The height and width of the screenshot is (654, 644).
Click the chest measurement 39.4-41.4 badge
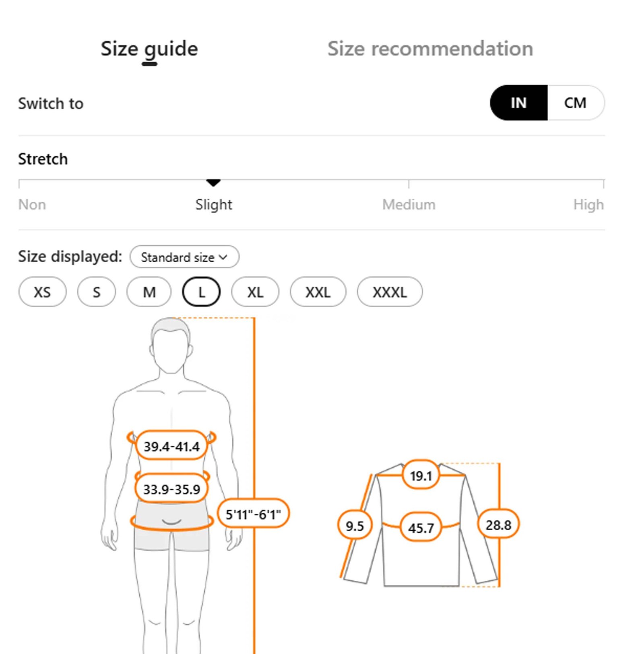(172, 446)
